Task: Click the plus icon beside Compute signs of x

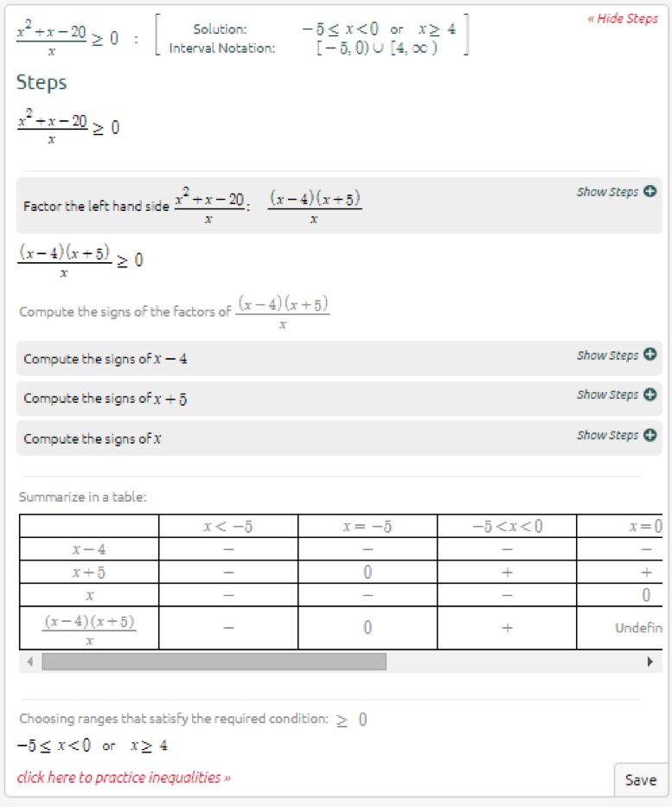Action: pos(650,435)
